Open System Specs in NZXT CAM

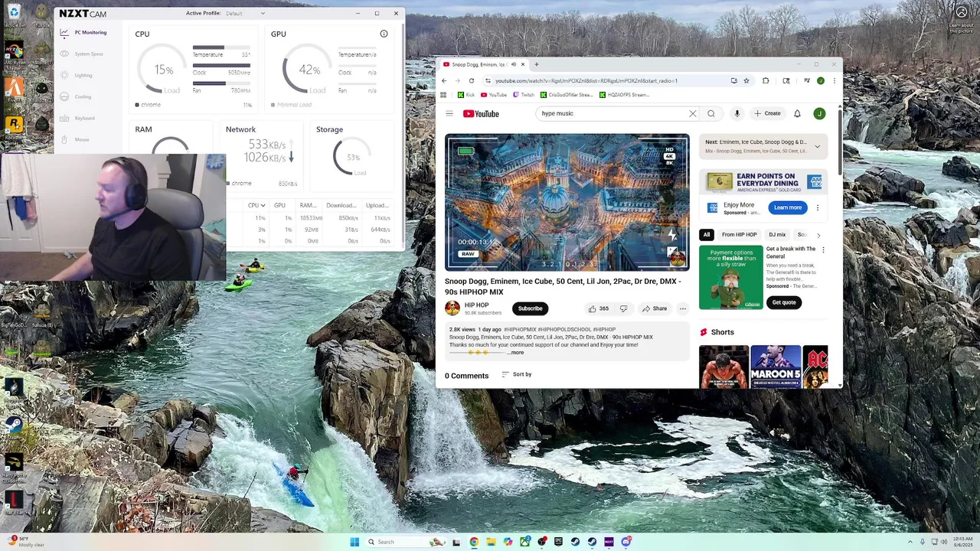[82, 54]
